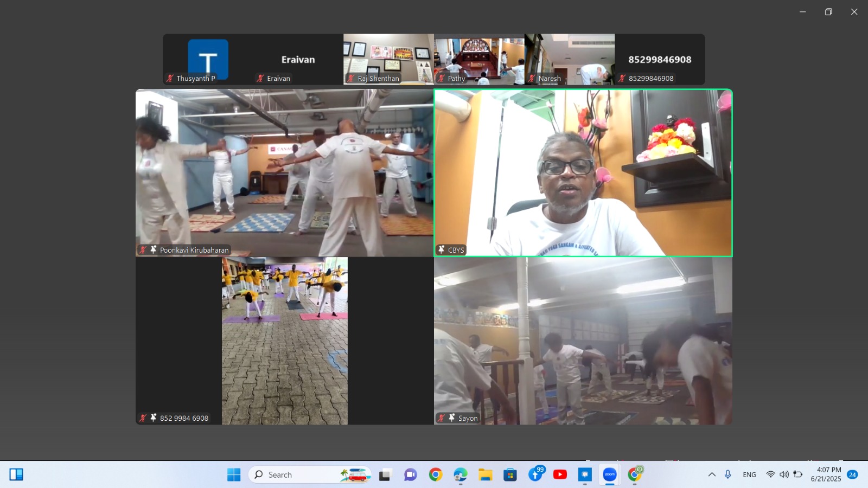Open the clock and date flyout
The height and width of the screenshot is (488, 868).
click(826, 474)
